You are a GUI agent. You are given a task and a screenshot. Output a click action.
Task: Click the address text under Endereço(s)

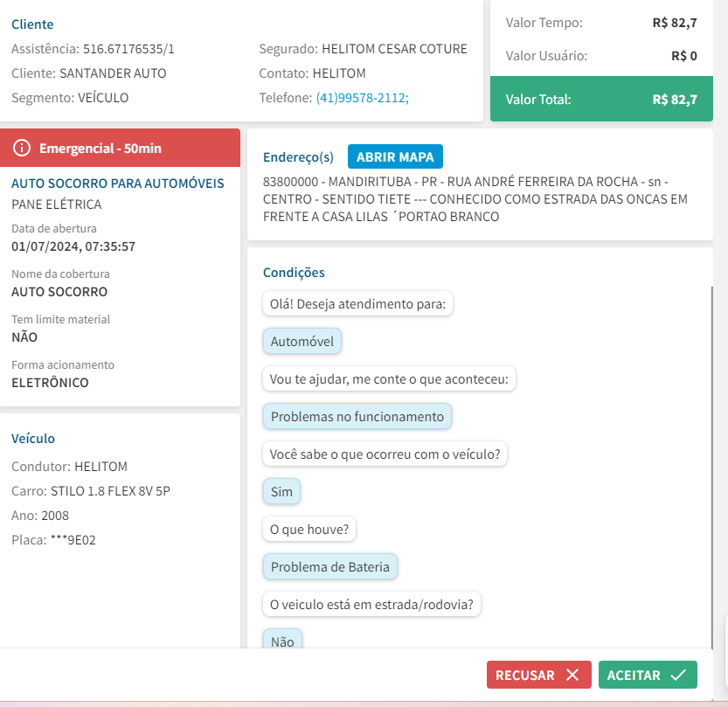tap(475, 199)
